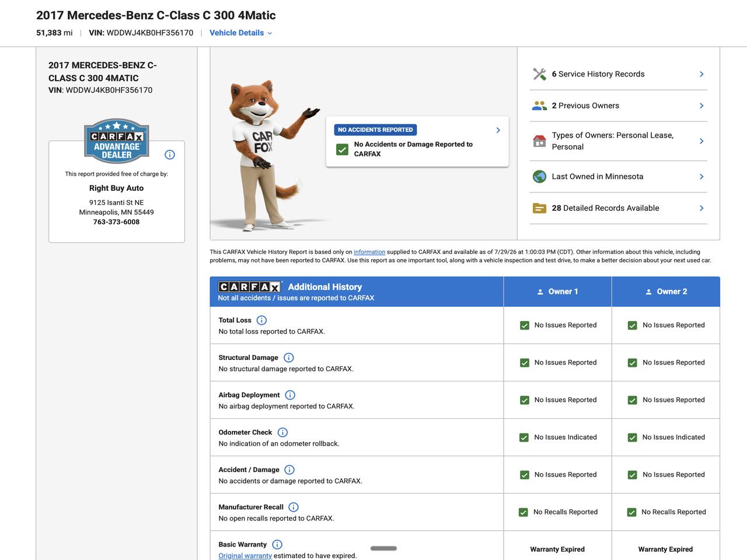Screen dimensions: 747x560
Task: Click the Owner 2 person icon
Action: pos(648,292)
